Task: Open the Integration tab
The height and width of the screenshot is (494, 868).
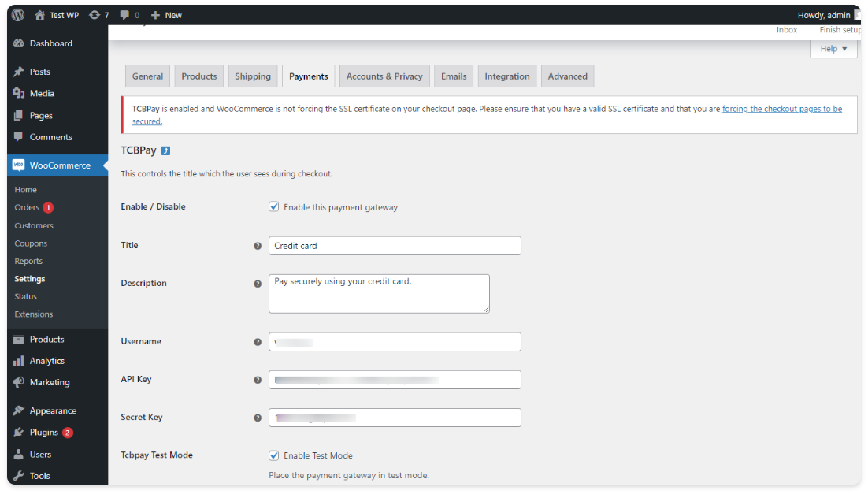Action: 507,76
